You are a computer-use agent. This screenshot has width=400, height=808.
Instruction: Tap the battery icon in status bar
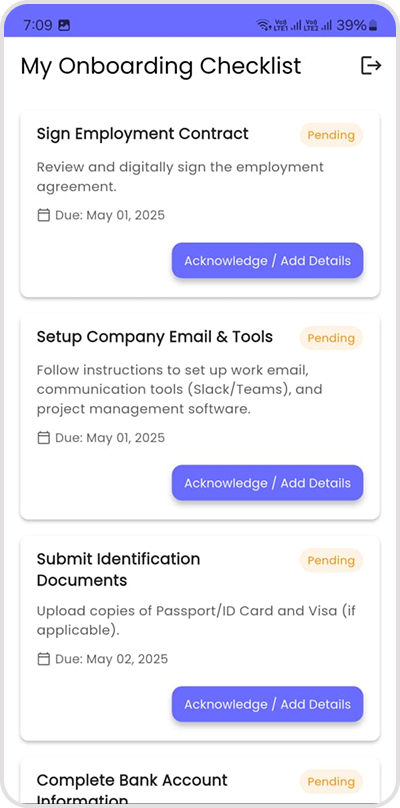click(x=373, y=25)
